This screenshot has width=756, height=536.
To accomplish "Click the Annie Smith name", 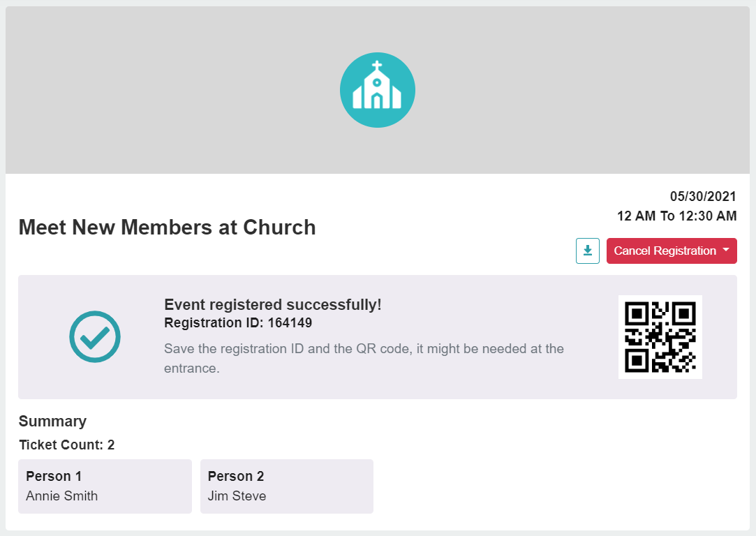I will click(x=61, y=496).
